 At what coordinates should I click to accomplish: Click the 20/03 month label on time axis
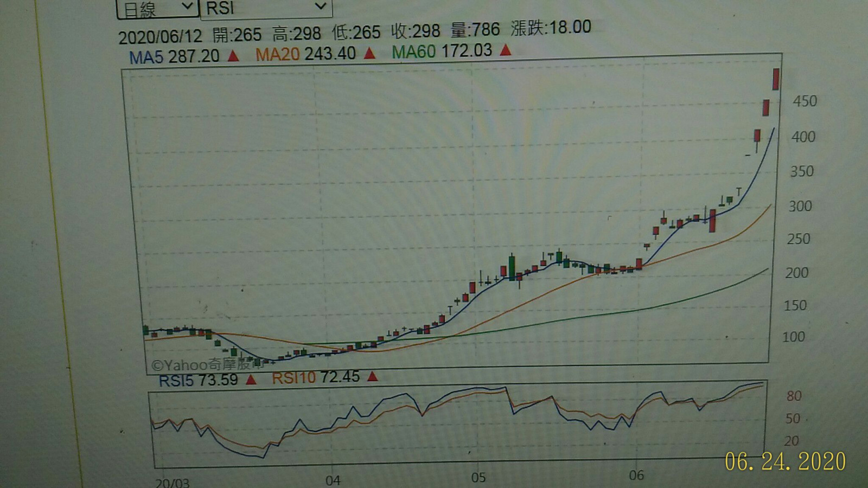point(173,483)
